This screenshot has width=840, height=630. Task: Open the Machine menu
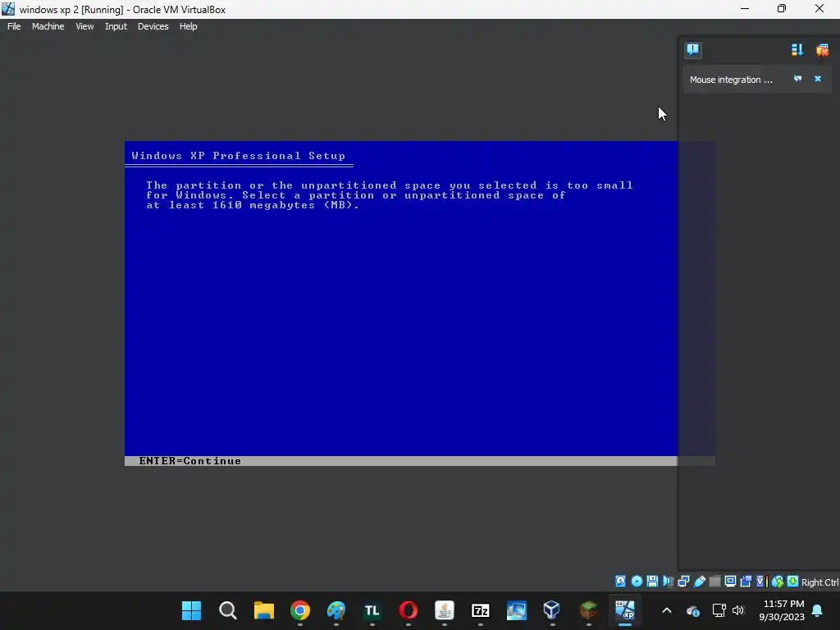(x=48, y=26)
